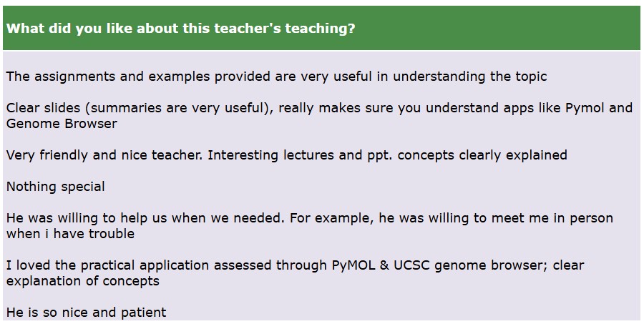Select the comment "He is so nice and patient"
Image resolution: width=644 pixels, height=324 pixels.
coord(86,313)
